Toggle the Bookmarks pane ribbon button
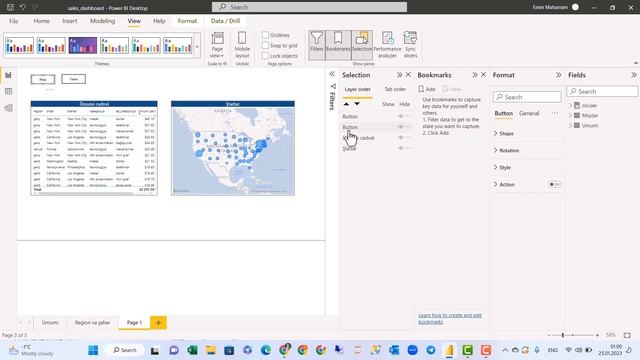This screenshot has width=640, height=360. pyautogui.click(x=338, y=45)
